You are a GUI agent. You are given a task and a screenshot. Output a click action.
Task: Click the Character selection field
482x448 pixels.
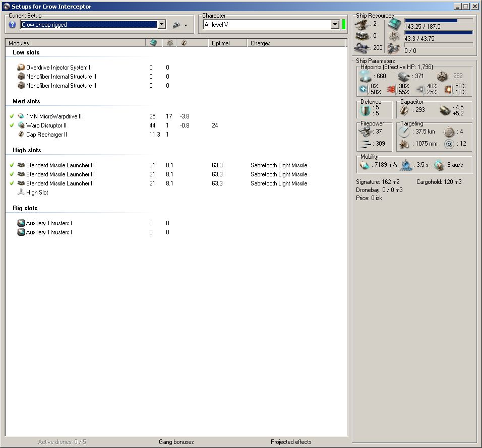tap(267, 25)
